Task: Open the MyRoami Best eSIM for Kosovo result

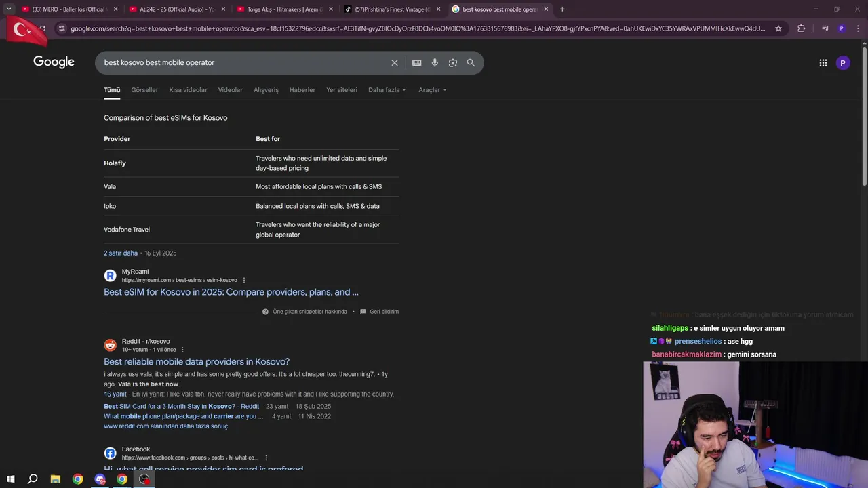Action: point(231,292)
